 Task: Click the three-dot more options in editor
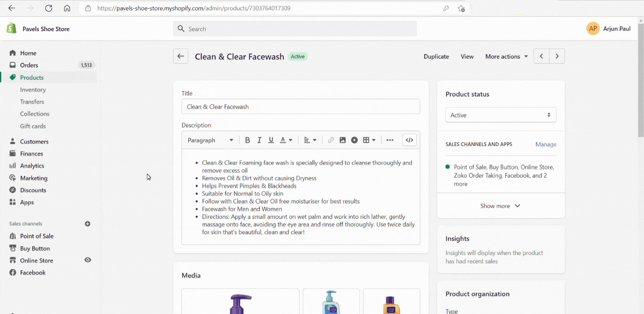coord(390,140)
